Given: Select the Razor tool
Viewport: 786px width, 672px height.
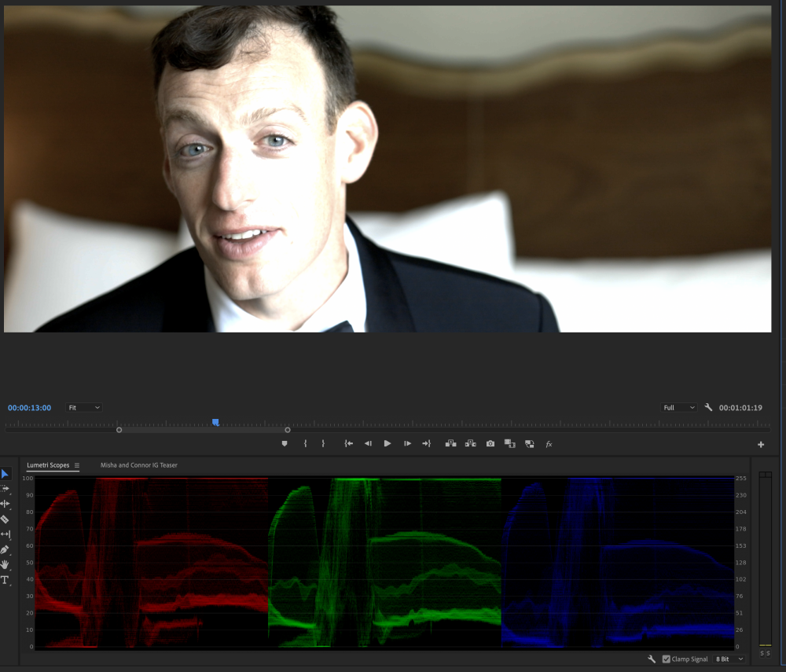Looking at the screenshot, I should click(5, 519).
